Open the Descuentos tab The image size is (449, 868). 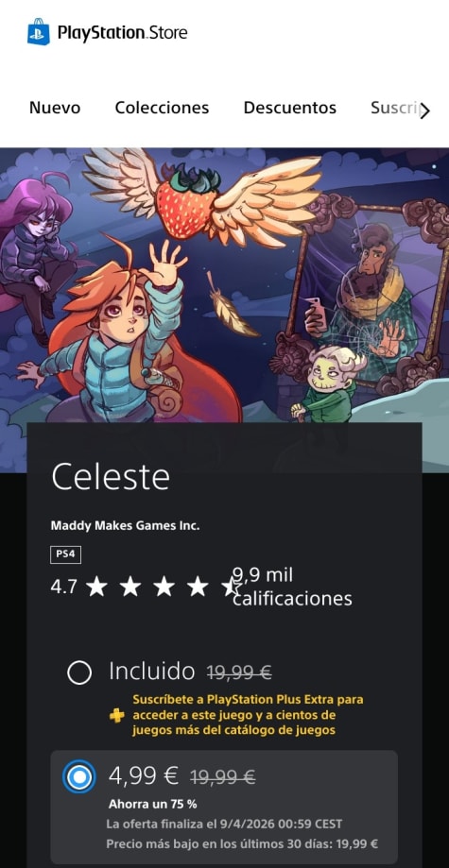290,108
